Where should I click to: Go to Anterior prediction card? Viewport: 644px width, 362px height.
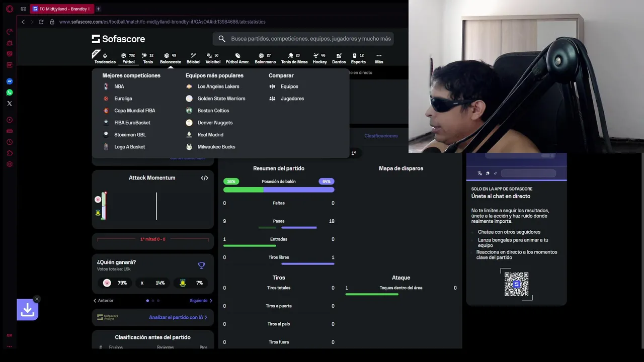104,301
